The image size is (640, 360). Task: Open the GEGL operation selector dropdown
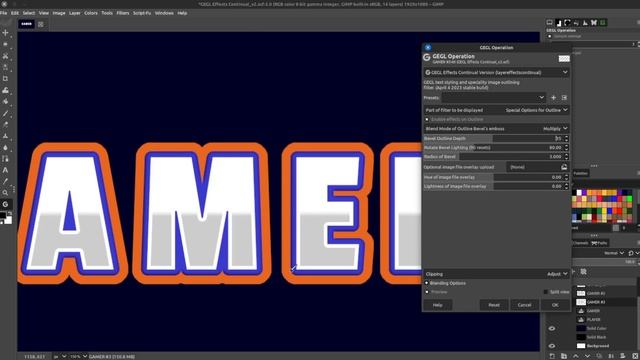coord(496,72)
